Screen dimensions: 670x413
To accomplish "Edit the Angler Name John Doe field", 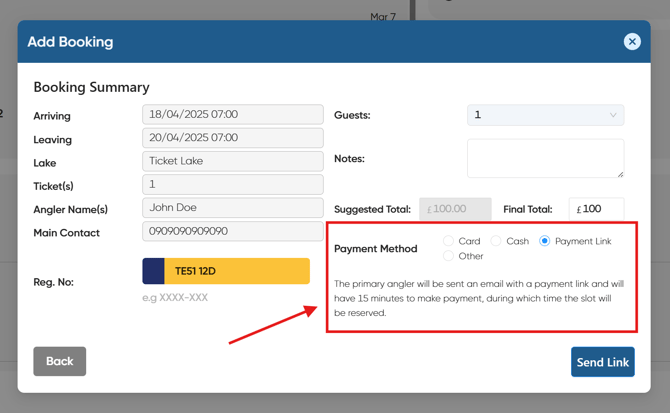I will 232,208.
